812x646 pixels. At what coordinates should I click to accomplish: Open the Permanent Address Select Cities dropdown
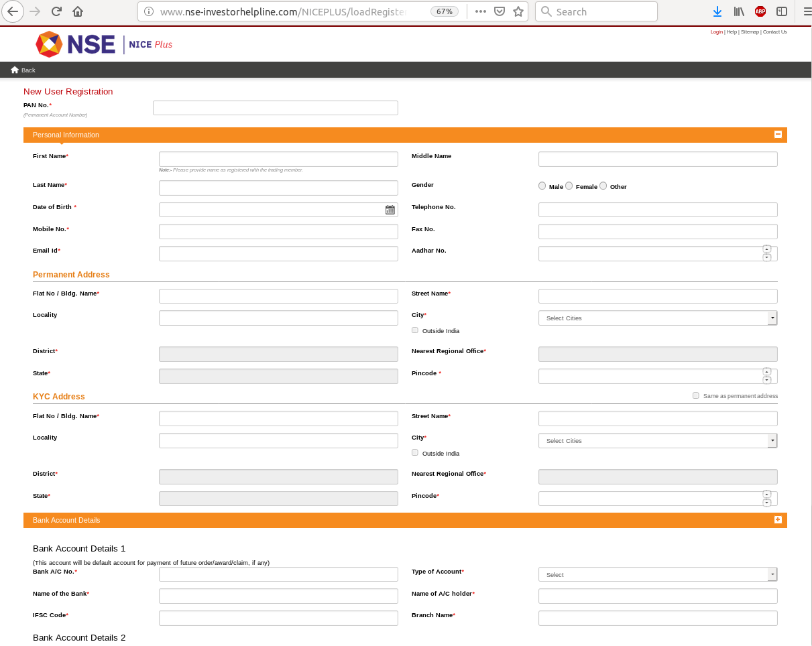tap(657, 318)
